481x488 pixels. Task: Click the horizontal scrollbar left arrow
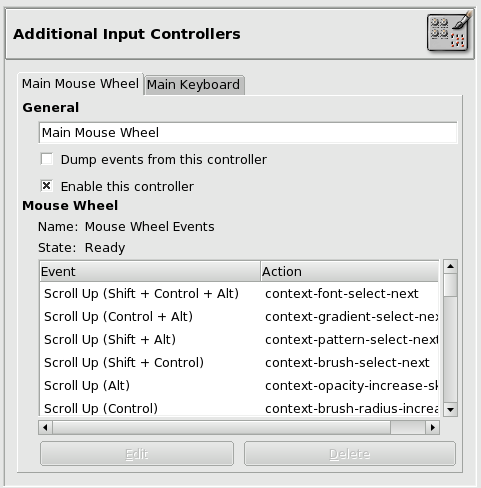46,427
